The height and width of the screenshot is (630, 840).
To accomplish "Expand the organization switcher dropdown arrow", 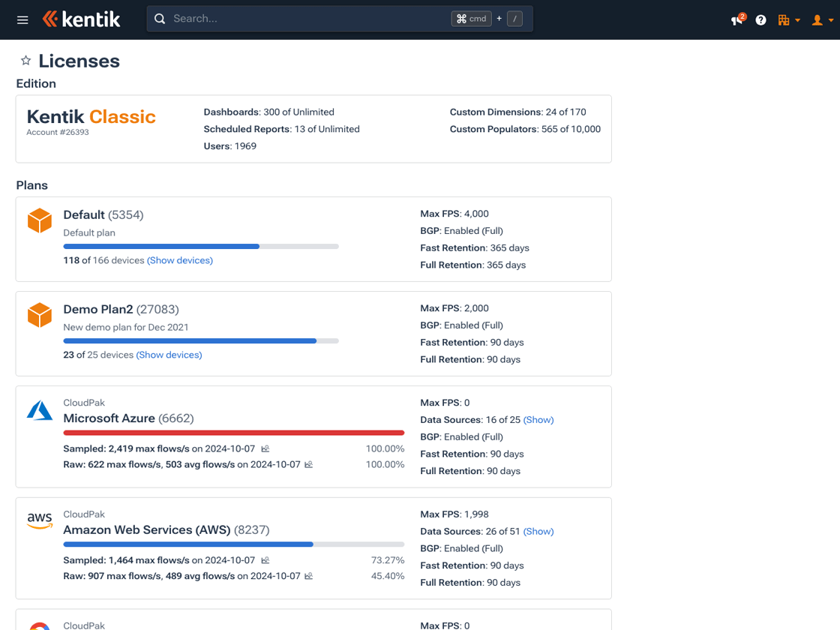I will [797, 20].
